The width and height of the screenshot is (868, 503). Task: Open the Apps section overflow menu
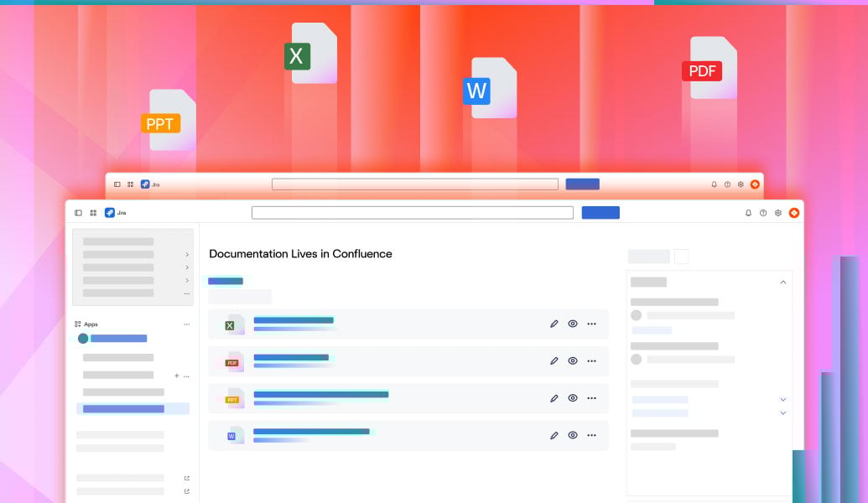(x=186, y=324)
